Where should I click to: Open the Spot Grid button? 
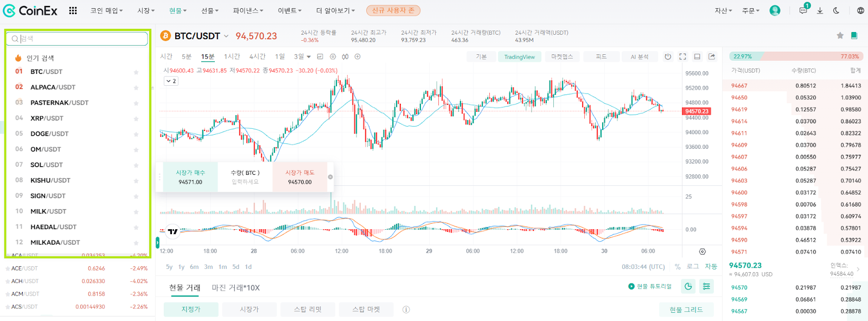tap(686, 310)
